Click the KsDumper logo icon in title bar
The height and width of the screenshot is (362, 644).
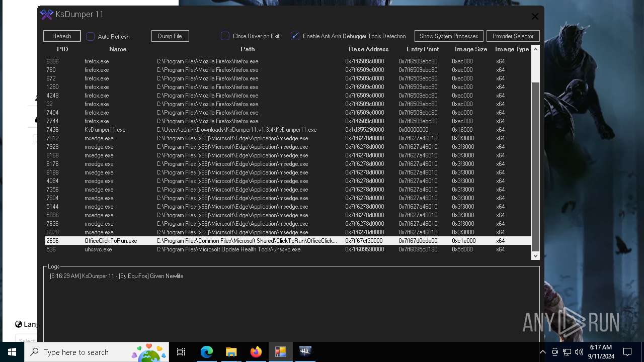click(47, 15)
